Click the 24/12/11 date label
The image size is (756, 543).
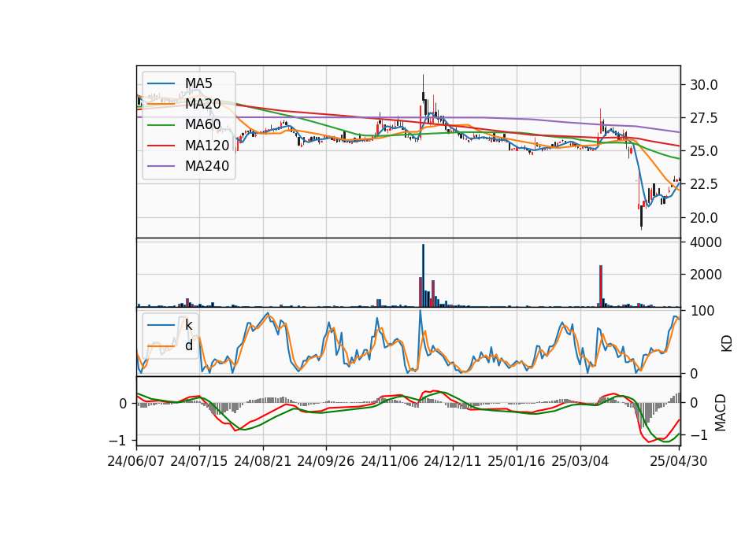coord(453,461)
